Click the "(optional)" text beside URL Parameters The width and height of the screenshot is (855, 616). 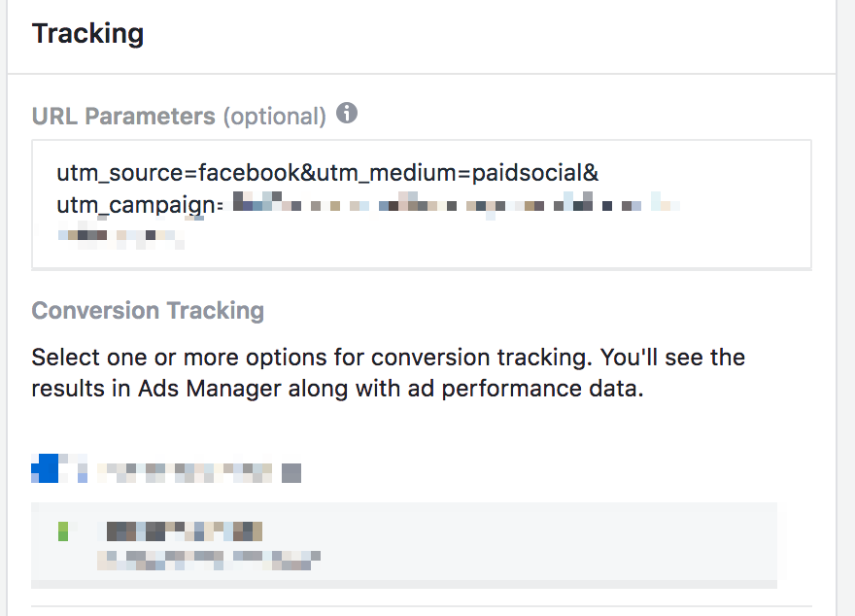(x=275, y=117)
